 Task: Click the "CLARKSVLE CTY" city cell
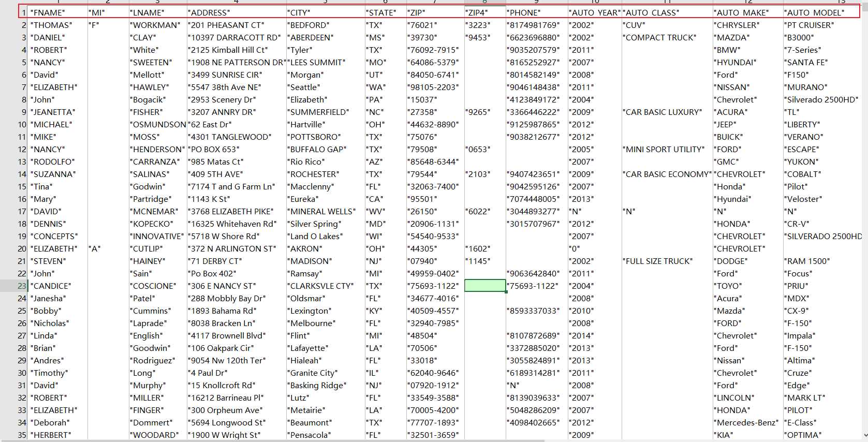[326, 286]
